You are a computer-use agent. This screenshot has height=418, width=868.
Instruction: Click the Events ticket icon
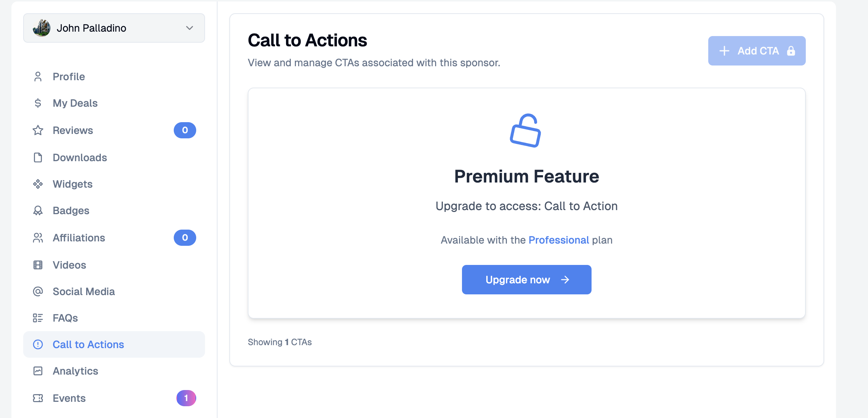[38, 398]
